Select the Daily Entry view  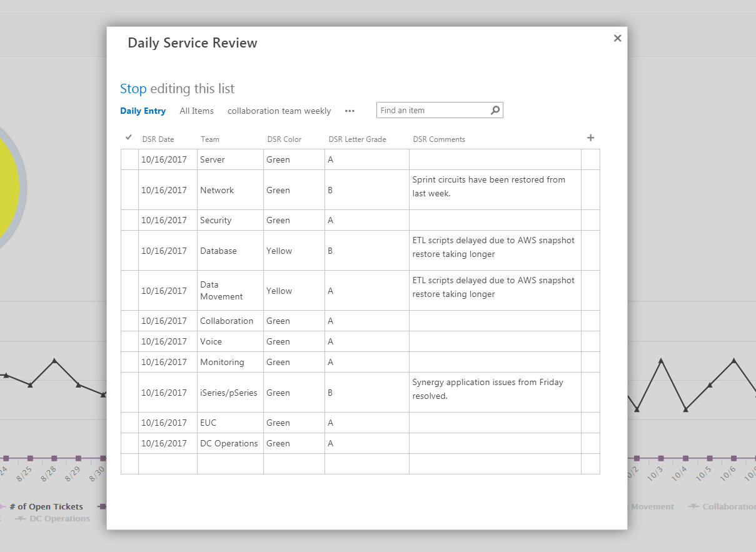[x=143, y=111]
